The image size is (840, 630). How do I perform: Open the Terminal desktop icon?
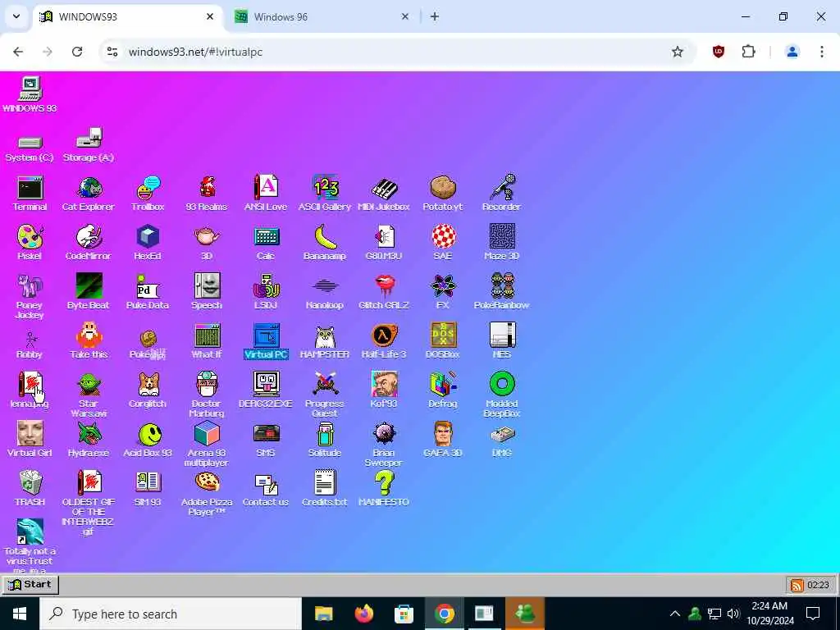[x=30, y=193]
